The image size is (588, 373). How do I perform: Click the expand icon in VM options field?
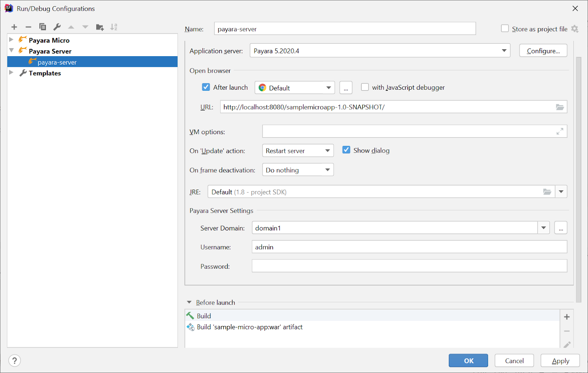point(560,132)
